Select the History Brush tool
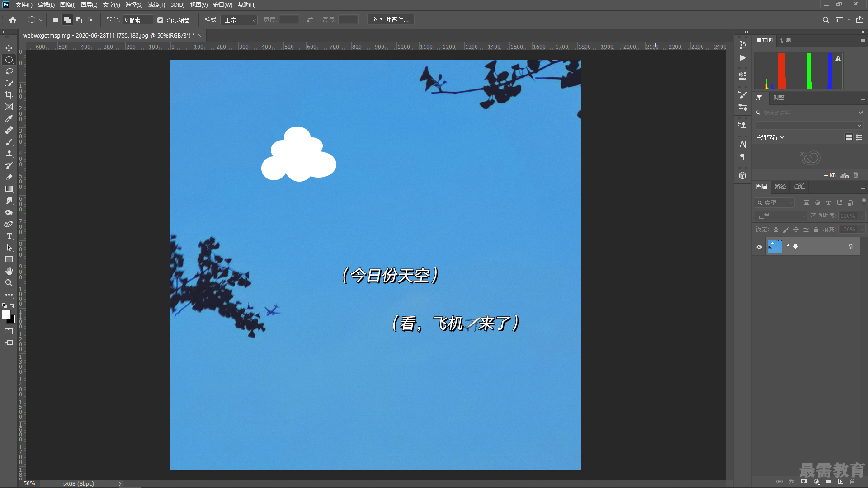868x488 pixels. click(9, 165)
